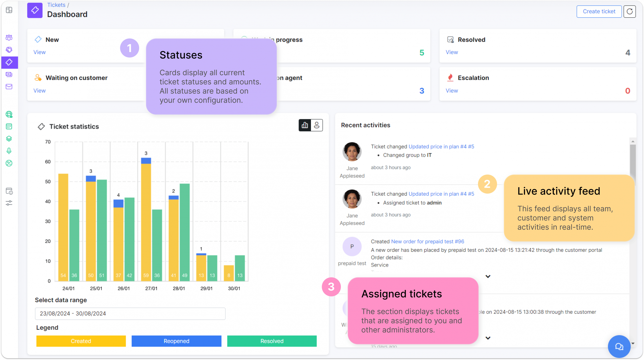
Task: Open the mail envelope icon in sidebar
Action: (x=9, y=87)
